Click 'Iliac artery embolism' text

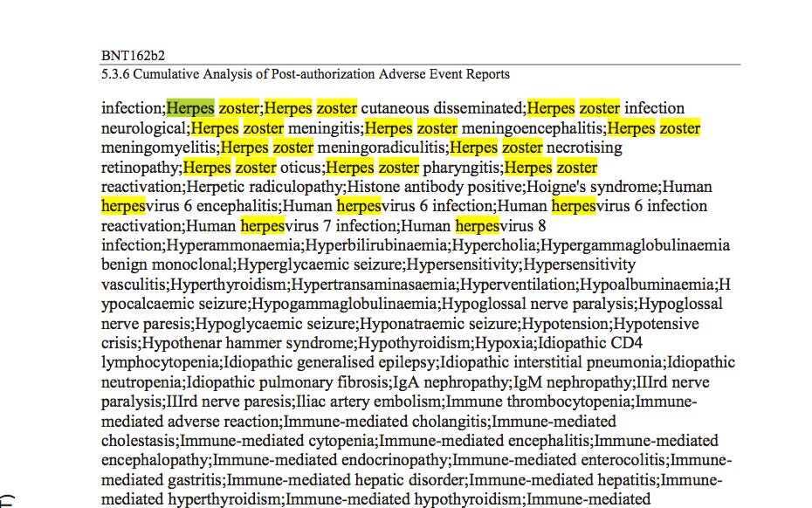(x=368, y=402)
